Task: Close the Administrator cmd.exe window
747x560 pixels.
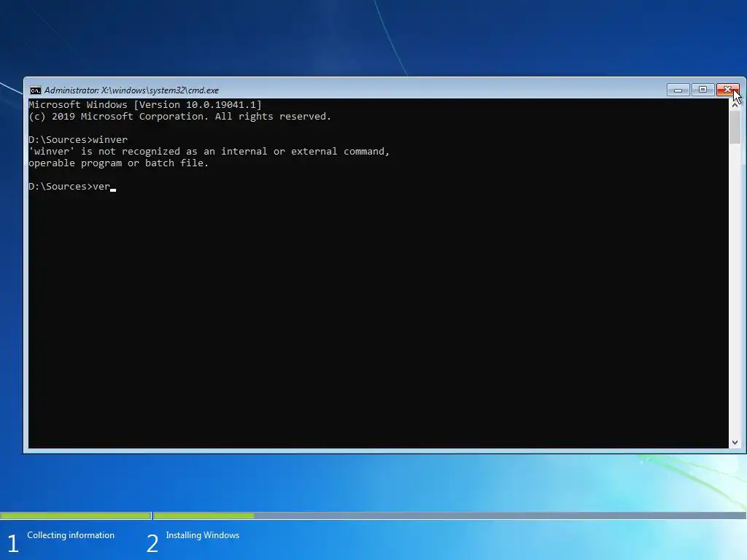Action: [727, 90]
